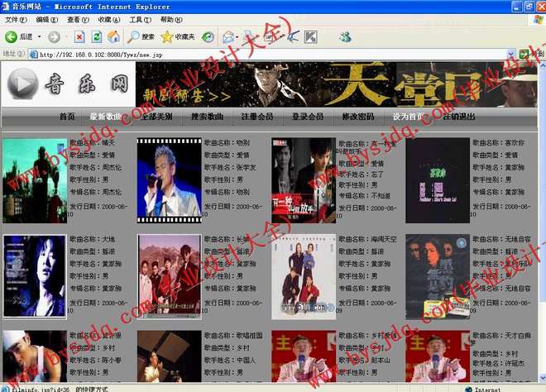Screen dimensions: 546x392
Task: Click the 修改密码 navigation link
Action: point(357,117)
